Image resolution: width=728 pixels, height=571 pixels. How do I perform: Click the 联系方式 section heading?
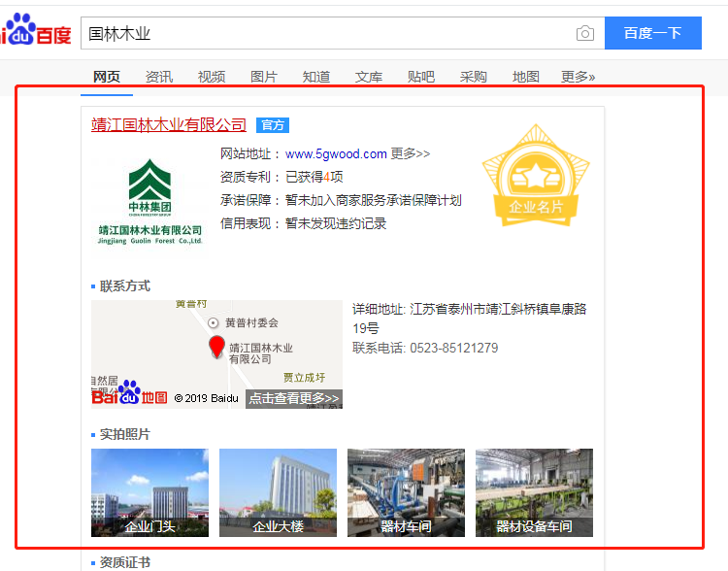point(125,286)
